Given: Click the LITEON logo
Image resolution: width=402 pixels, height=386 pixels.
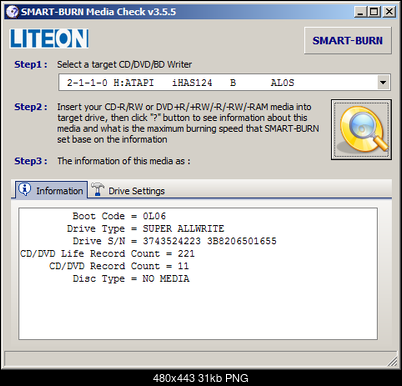Looking at the screenshot, I should 49,38.
